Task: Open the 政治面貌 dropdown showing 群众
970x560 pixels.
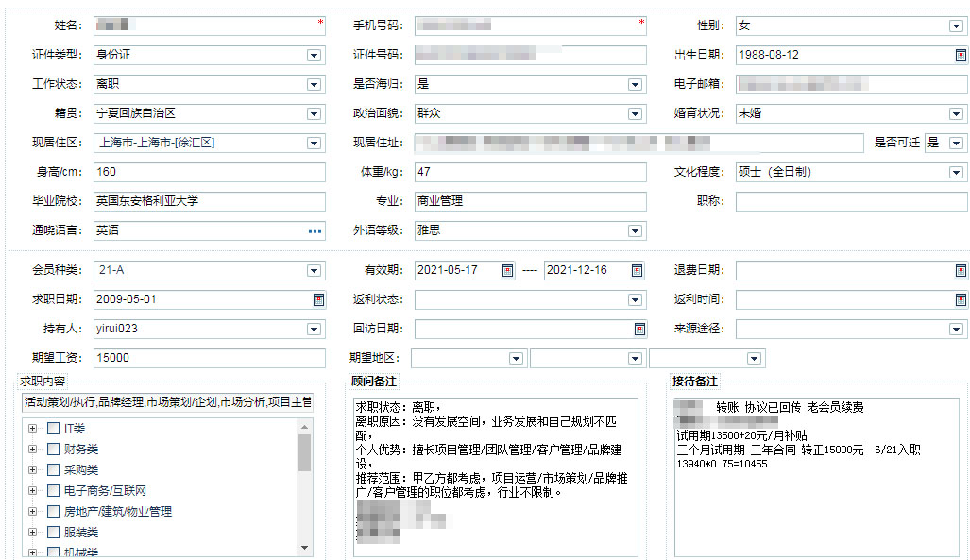Action: point(635,114)
